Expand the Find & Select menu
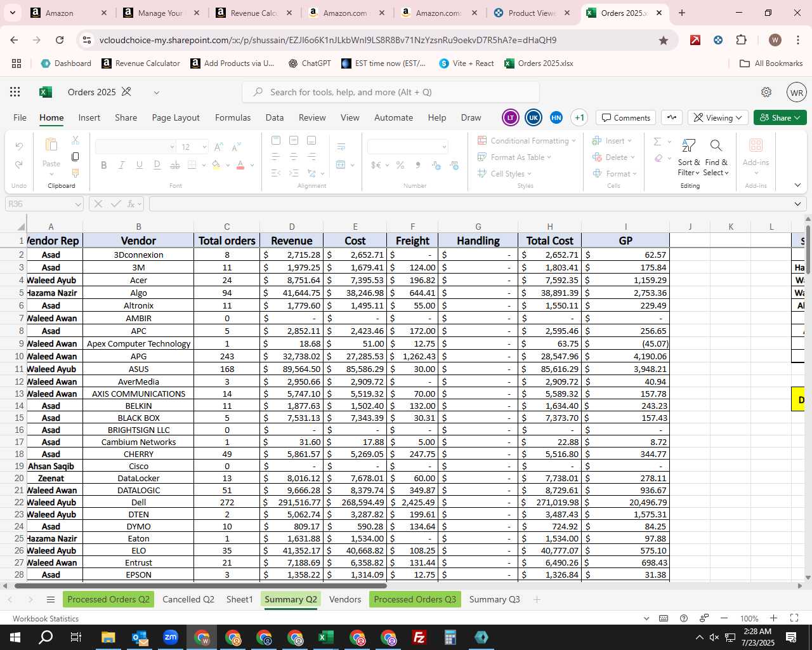812x650 pixels. pos(716,157)
